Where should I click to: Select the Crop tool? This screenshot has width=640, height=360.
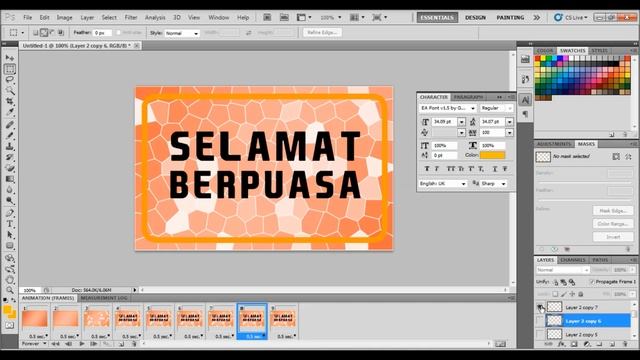tap(10, 101)
